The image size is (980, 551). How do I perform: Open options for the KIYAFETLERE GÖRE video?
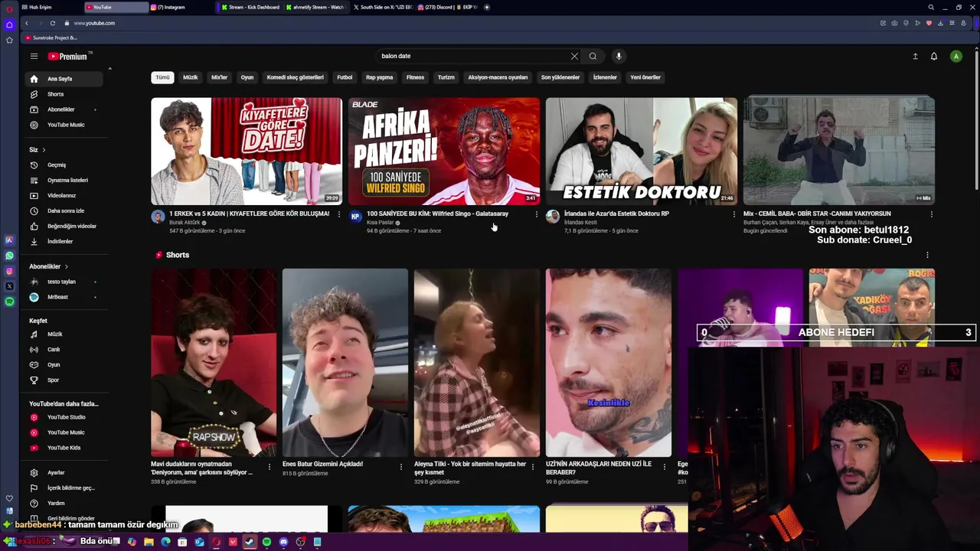(339, 214)
